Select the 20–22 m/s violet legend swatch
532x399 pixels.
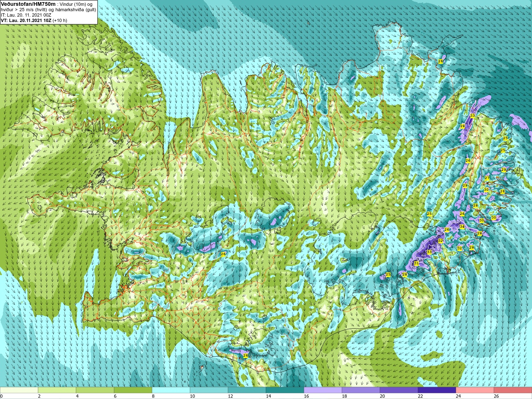tap(399, 390)
